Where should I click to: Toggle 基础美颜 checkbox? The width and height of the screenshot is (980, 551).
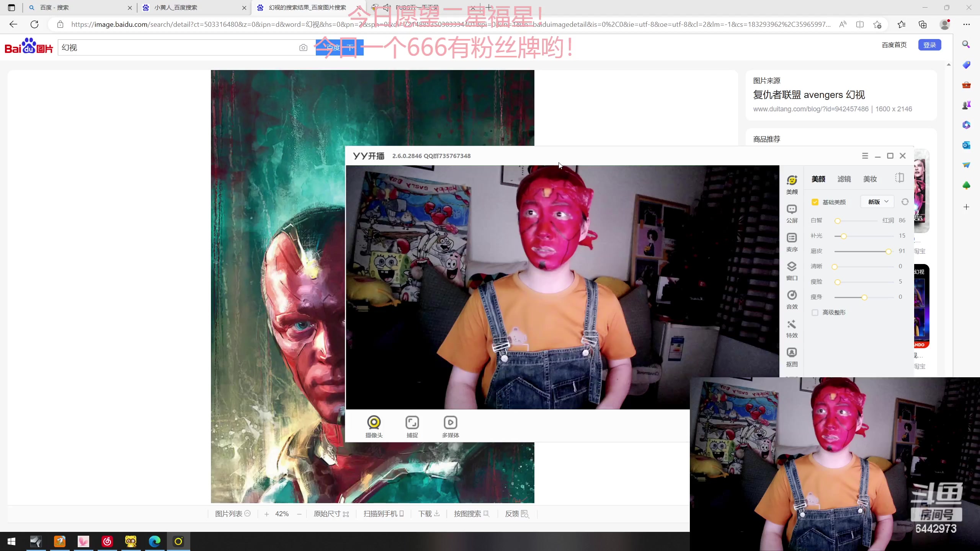coord(815,202)
